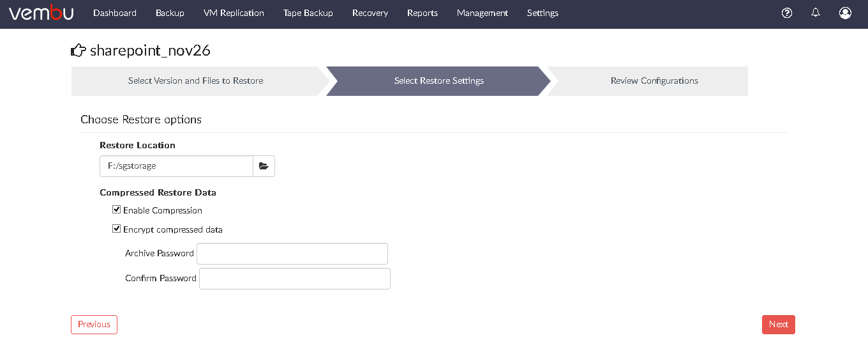Expand the Management menu
The width and height of the screenshot is (868, 340).
pos(483,13)
